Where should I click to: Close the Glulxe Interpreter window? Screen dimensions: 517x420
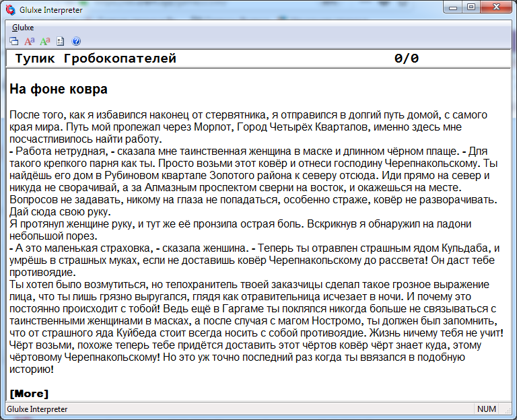coord(497,7)
